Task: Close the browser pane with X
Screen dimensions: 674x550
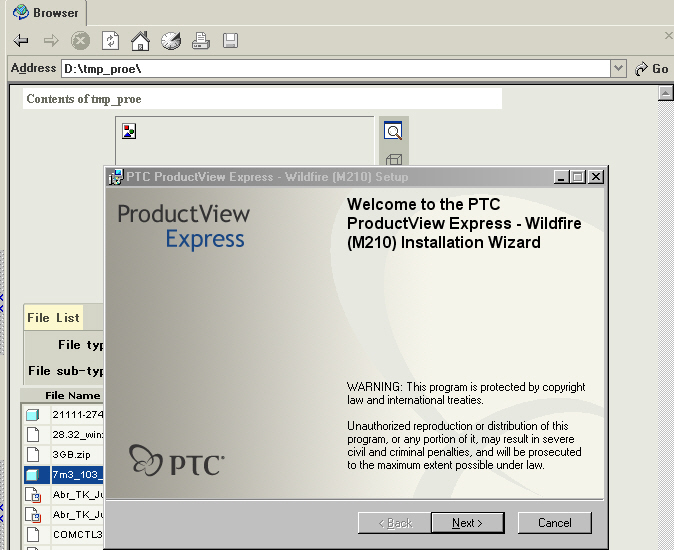Action: pos(669,36)
